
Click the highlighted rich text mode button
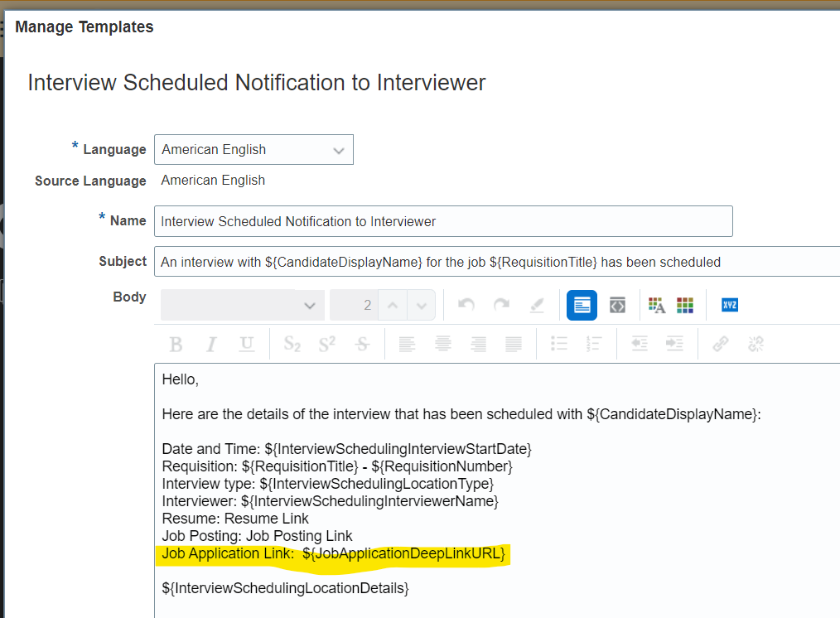point(582,305)
